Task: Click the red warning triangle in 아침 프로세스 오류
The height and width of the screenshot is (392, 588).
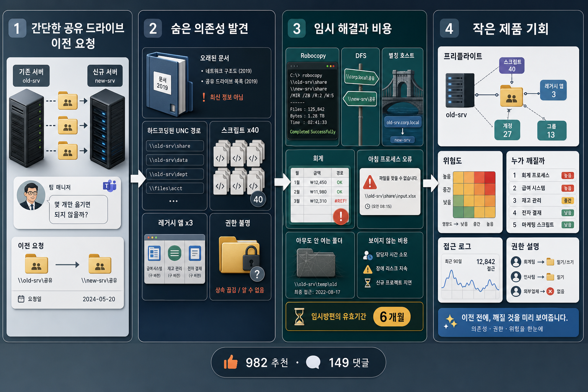Action: pos(370,183)
